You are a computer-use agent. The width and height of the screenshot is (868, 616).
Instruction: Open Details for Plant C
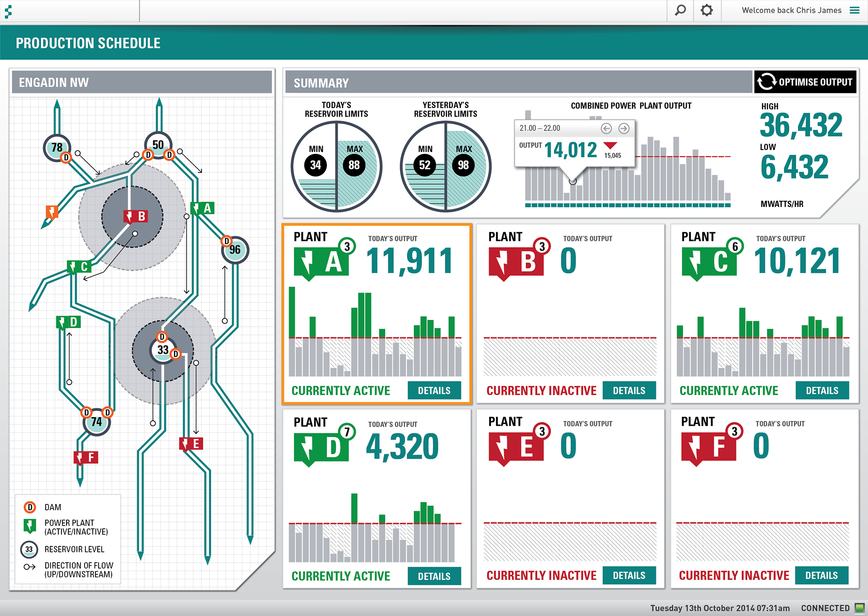822,390
